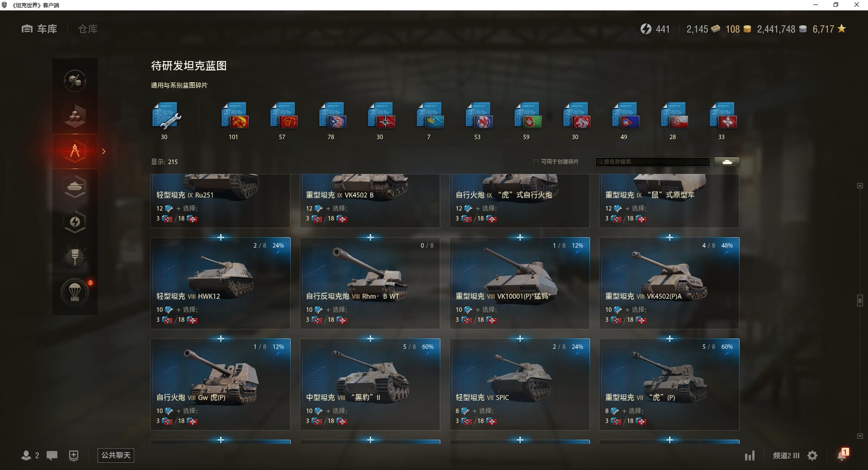Click plus above VK4502(P)A blueprint card
Screen dimensions: 868x470
(670, 237)
